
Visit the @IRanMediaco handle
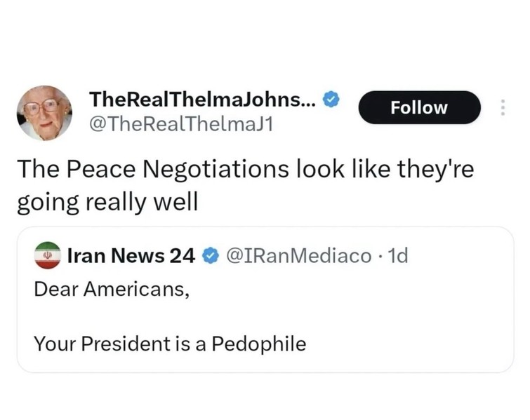point(298,256)
